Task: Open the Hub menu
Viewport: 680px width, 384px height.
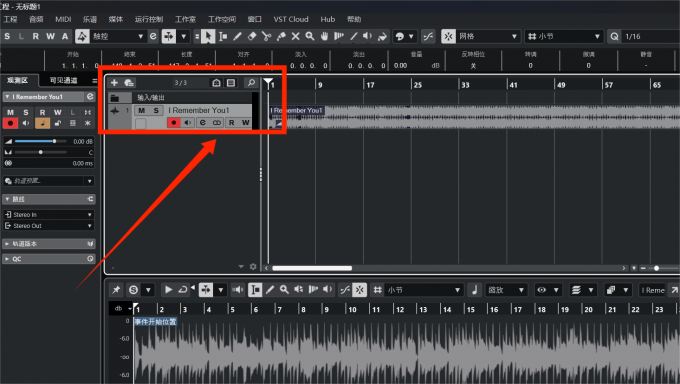Action: pos(327,19)
